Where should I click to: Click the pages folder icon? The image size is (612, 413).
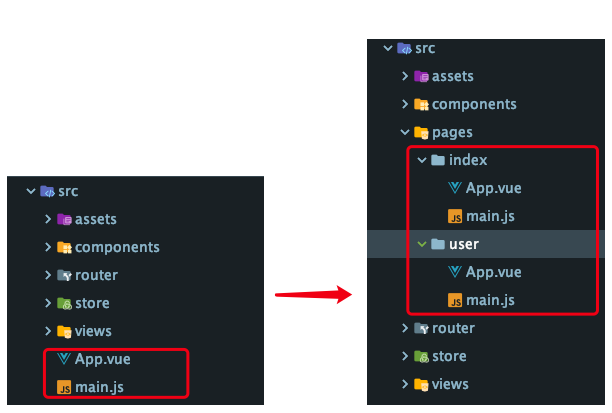[421, 133]
